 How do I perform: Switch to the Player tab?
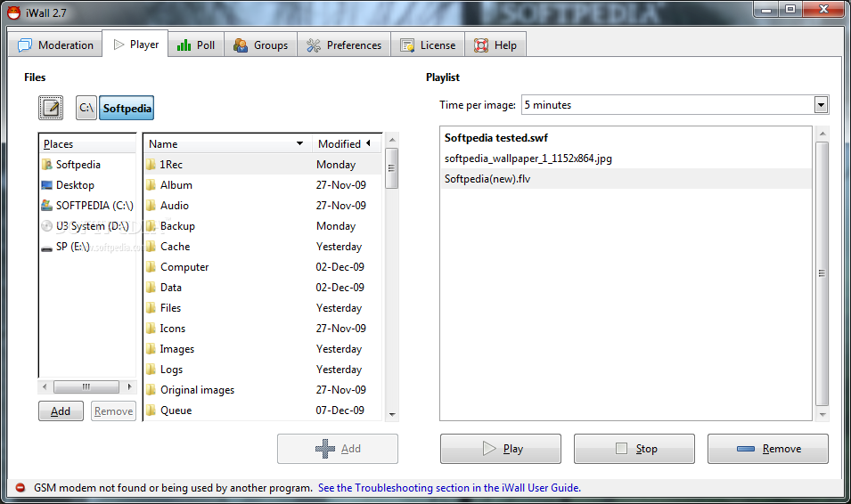coord(135,45)
